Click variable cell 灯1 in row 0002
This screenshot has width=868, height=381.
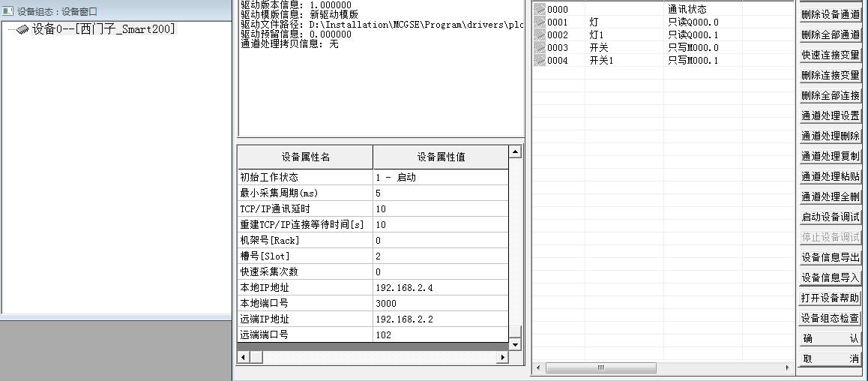coord(624,35)
